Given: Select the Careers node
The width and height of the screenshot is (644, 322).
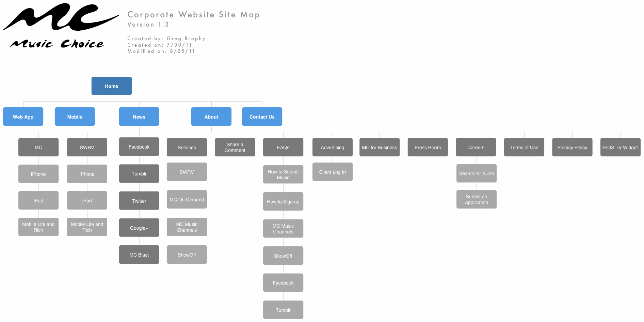Looking at the screenshot, I should [x=476, y=147].
